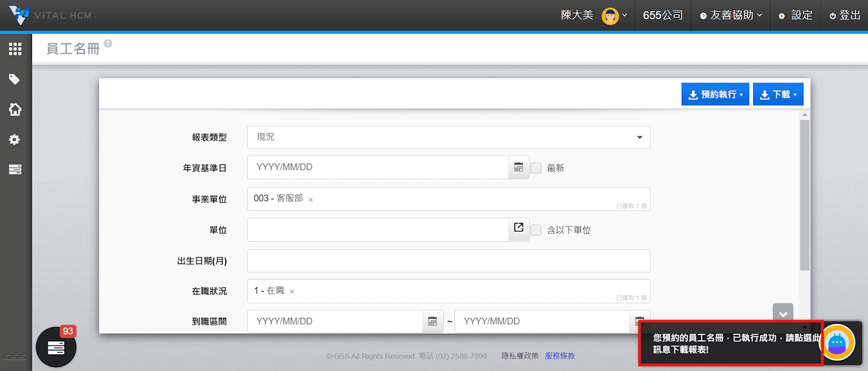Click the server list icon in sidebar

coord(15,170)
